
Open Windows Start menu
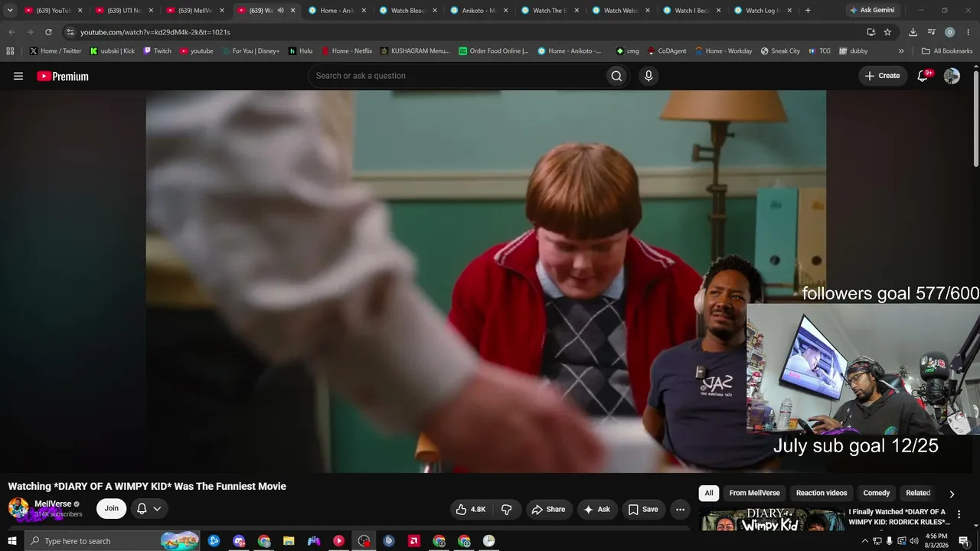point(12,541)
